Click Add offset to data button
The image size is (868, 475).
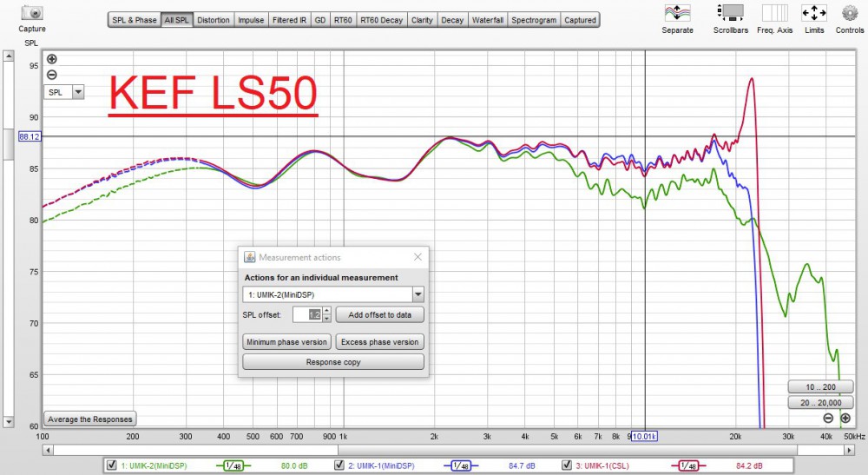380,314
